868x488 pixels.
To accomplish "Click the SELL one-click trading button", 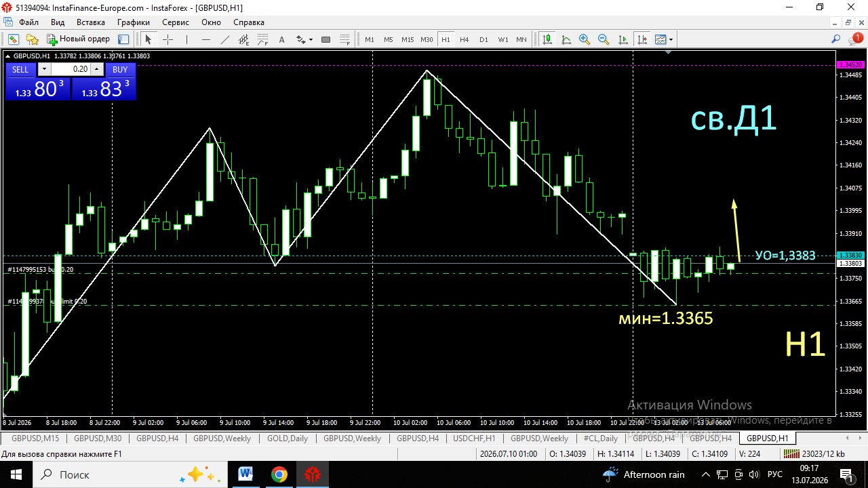I will pos(20,69).
